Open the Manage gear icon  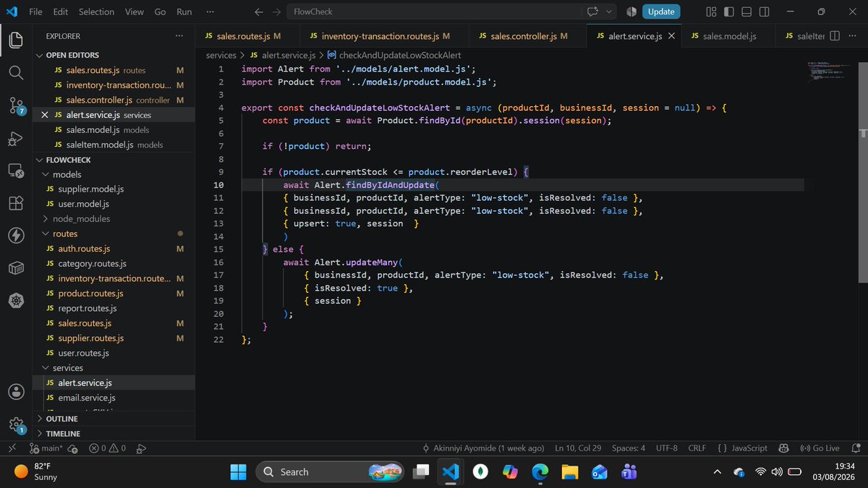16,424
